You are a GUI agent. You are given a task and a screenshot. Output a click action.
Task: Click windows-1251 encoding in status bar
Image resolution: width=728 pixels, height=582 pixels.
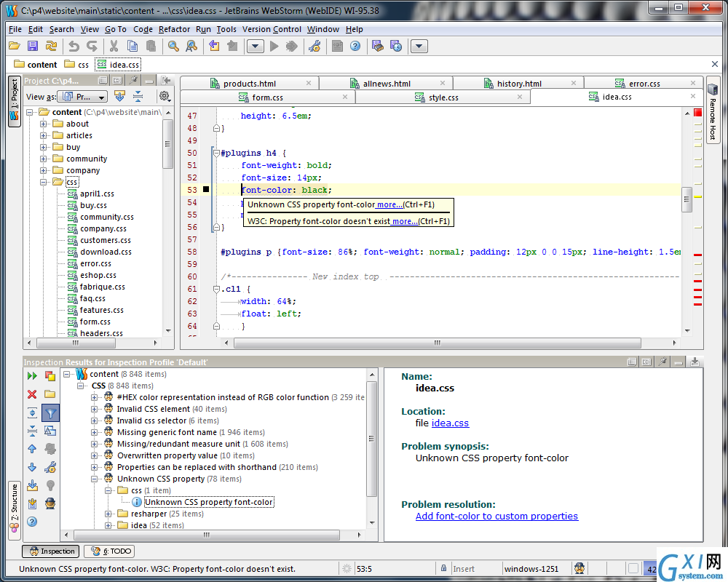[531, 568]
